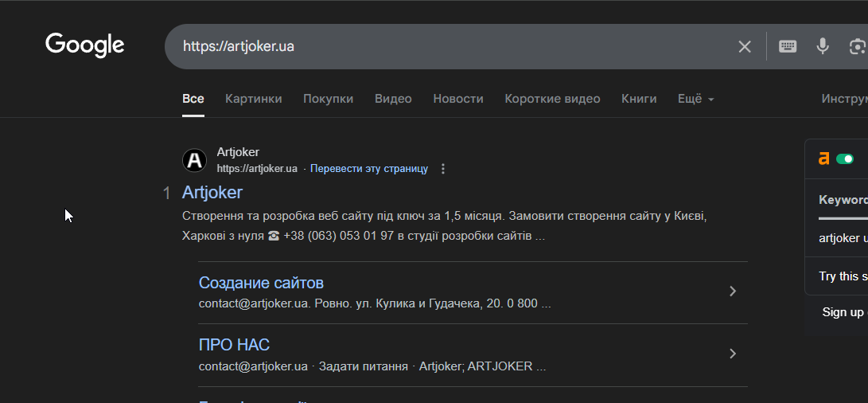Switch to the Книги tab
Screen dimensions: 868x403
coord(639,99)
